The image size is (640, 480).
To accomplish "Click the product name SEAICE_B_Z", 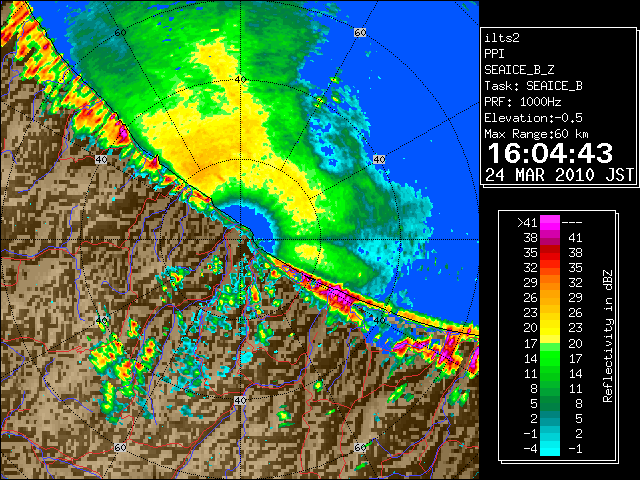I will click(519, 70).
